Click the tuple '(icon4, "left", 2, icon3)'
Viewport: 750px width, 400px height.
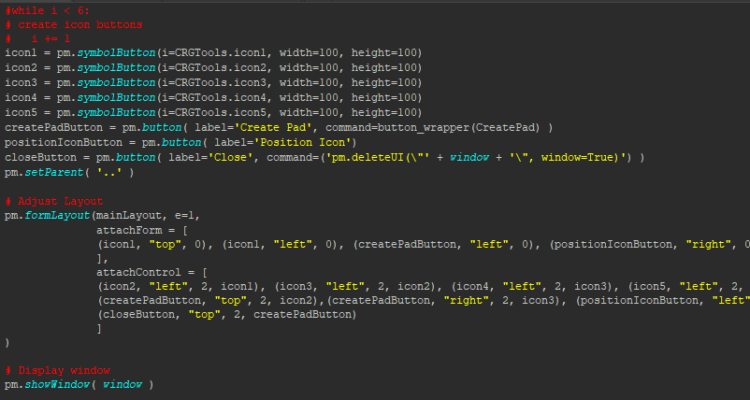click(x=531, y=286)
